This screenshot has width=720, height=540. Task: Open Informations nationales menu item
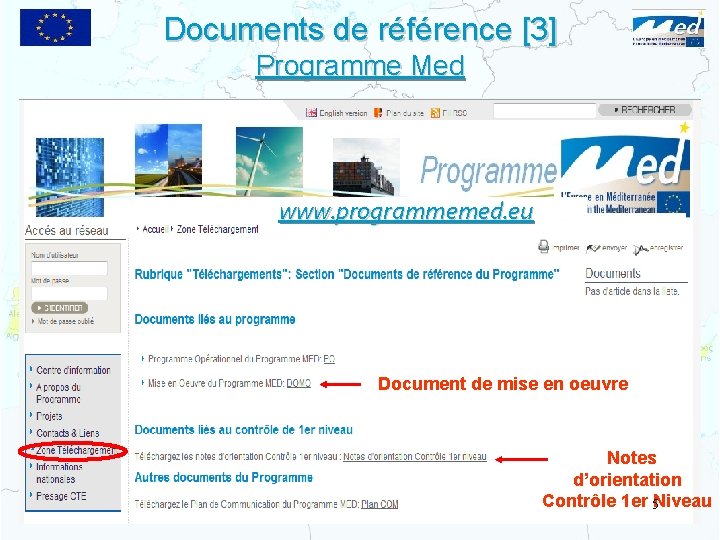point(59,473)
